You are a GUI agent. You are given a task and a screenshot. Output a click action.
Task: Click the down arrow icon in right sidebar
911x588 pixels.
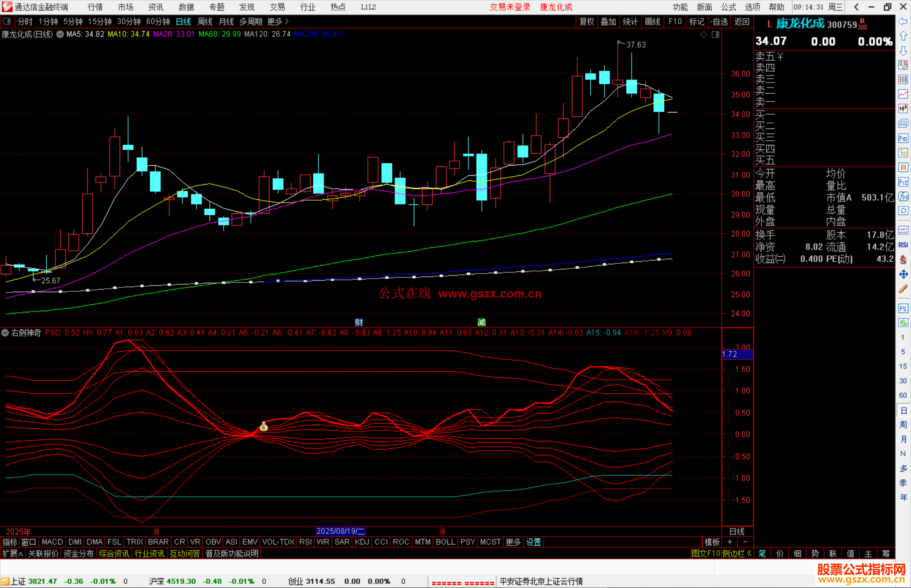903,51
